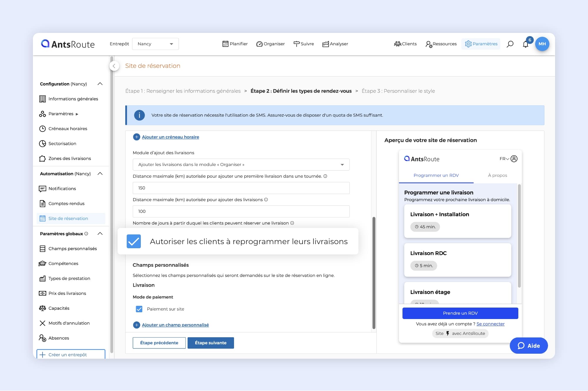
Task: Click the Étape suivante button
Action: pos(211,343)
